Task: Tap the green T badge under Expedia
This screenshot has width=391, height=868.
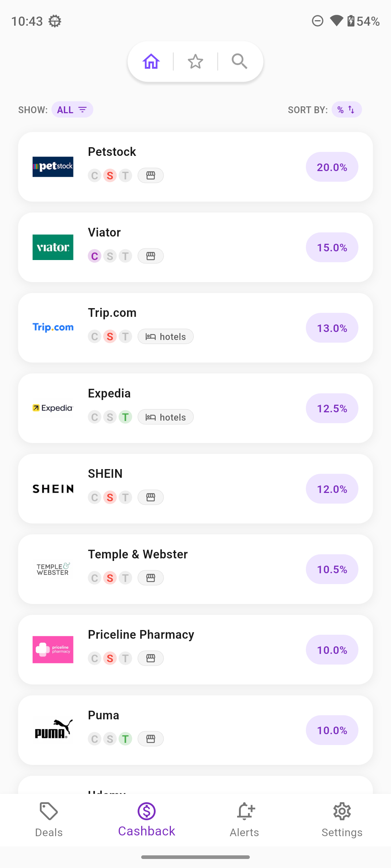Action: [125, 417]
